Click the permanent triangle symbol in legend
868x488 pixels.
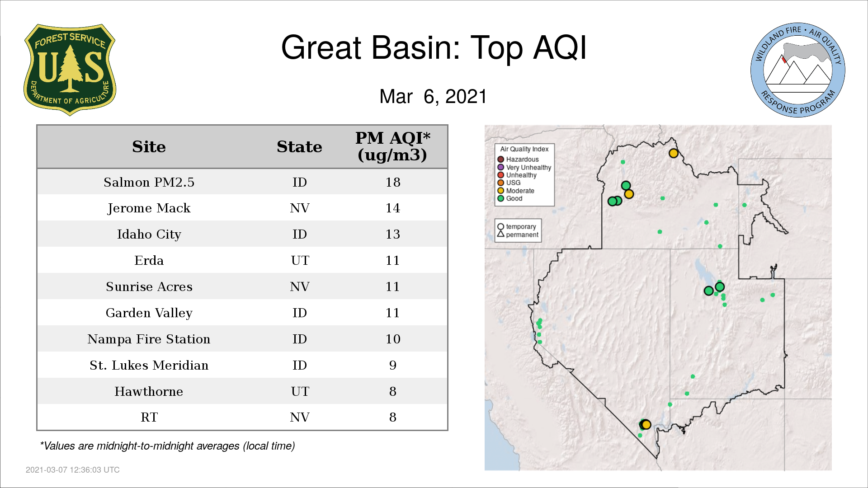click(x=500, y=234)
